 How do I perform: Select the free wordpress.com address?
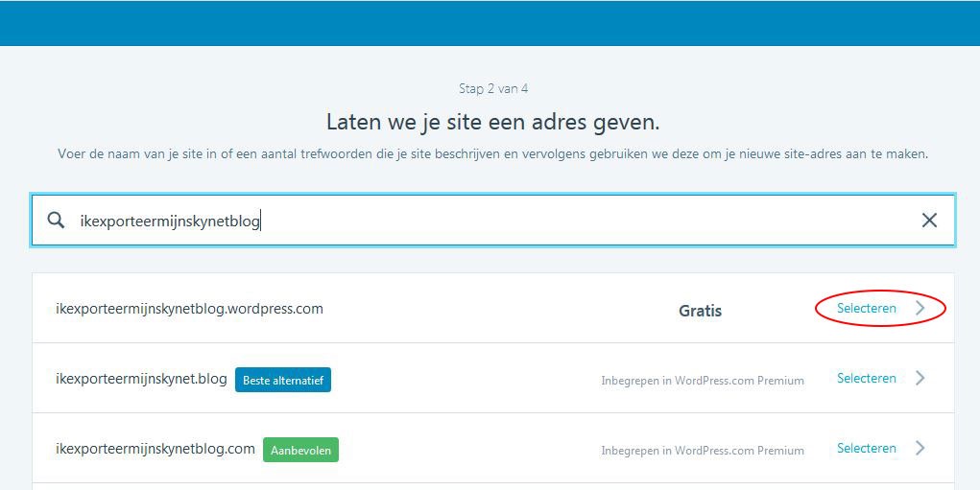point(866,309)
